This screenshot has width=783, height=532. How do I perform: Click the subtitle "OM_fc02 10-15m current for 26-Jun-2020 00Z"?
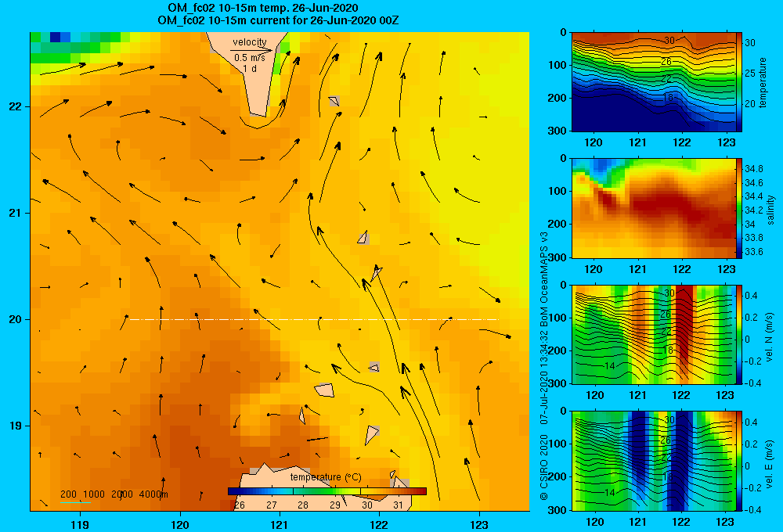click(278, 20)
